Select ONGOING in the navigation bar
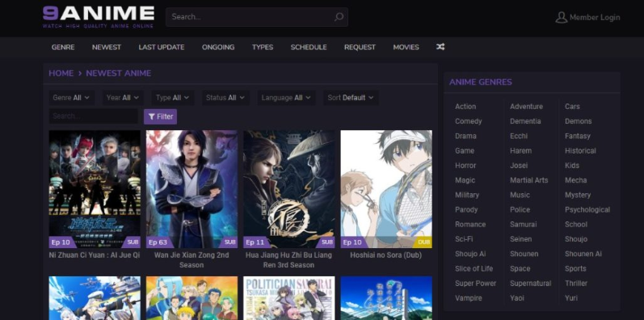The height and width of the screenshot is (320, 644). point(218,47)
